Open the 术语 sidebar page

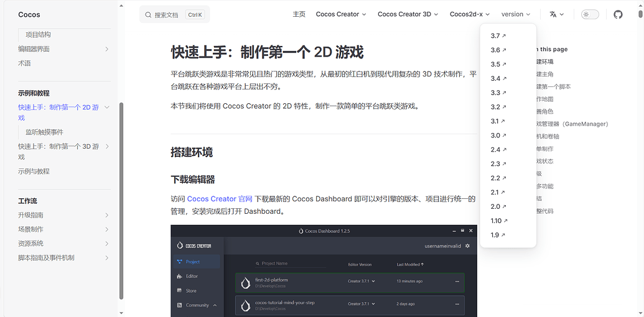(x=24, y=63)
